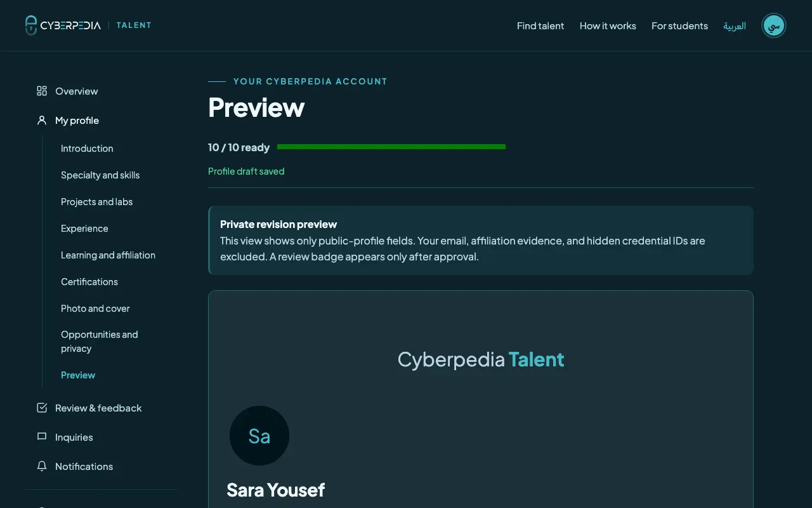Open the Introduction profile section

[x=87, y=149]
